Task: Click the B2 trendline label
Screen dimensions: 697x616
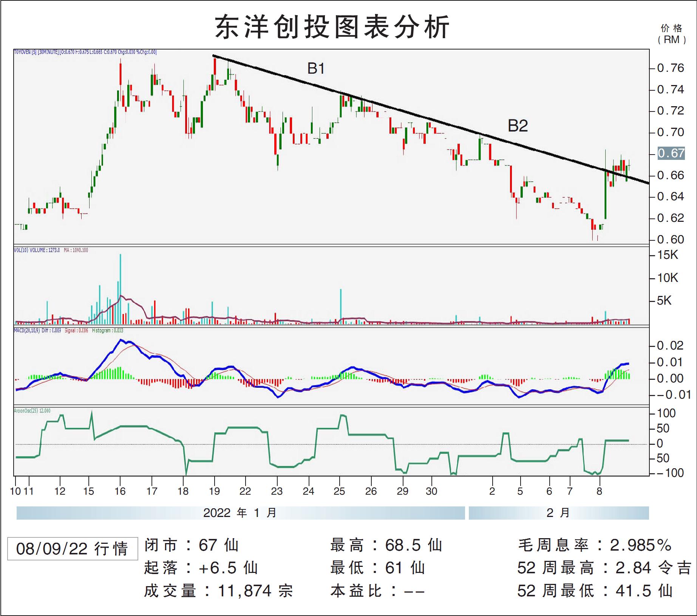Action: 518,126
